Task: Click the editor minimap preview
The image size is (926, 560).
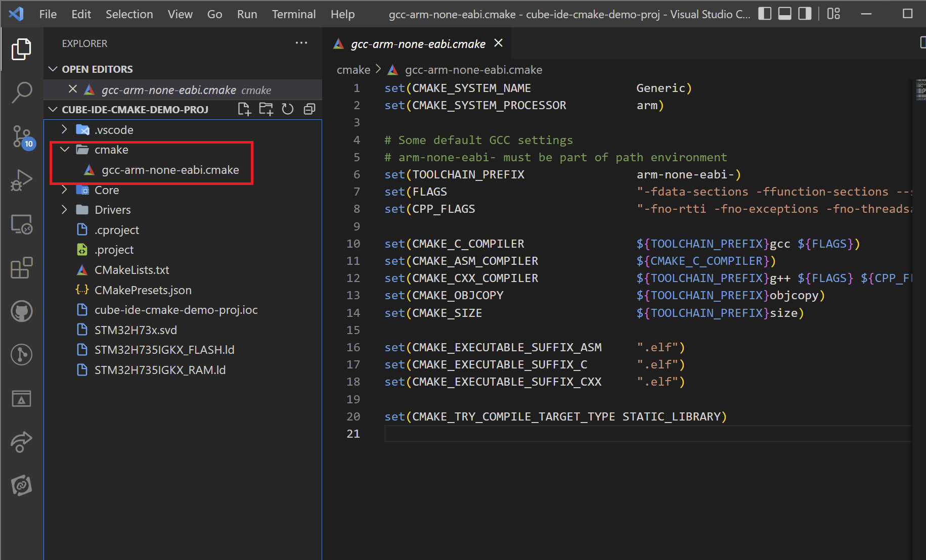Action: [x=920, y=90]
